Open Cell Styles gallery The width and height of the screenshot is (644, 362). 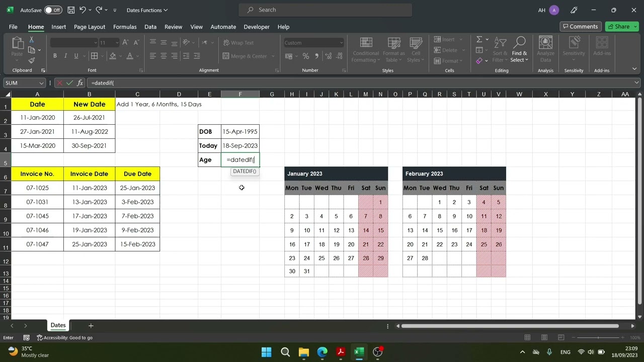tap(416, 50)
